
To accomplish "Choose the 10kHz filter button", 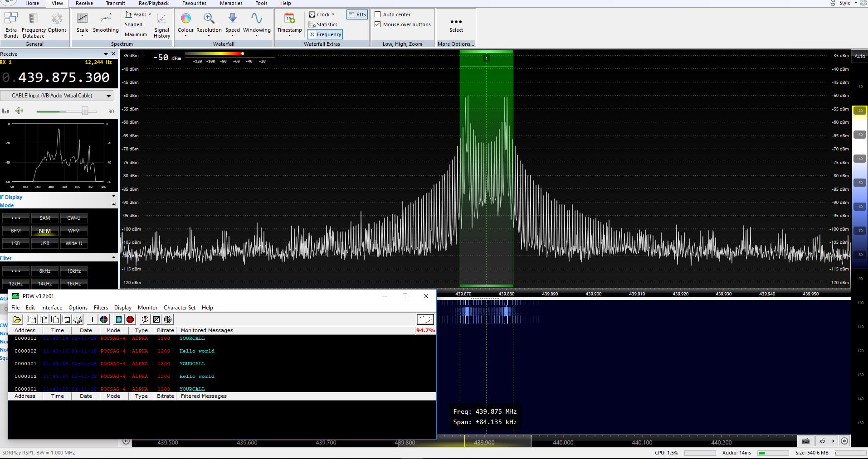I will point(74,271).
